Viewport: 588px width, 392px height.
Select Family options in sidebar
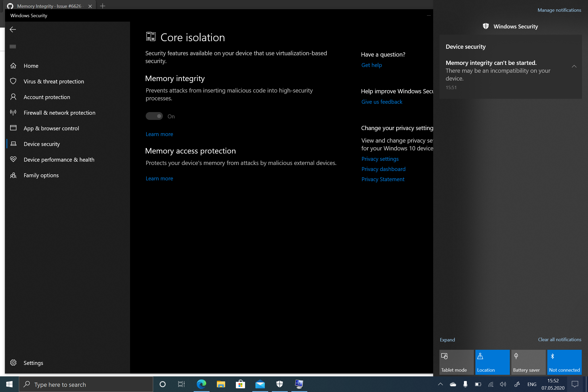[x=41, y=175]
